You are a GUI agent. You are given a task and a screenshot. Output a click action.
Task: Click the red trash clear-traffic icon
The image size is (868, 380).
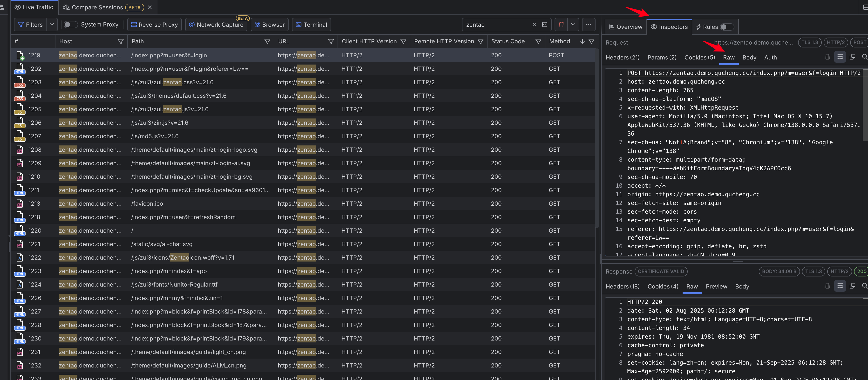click(561, 25)
